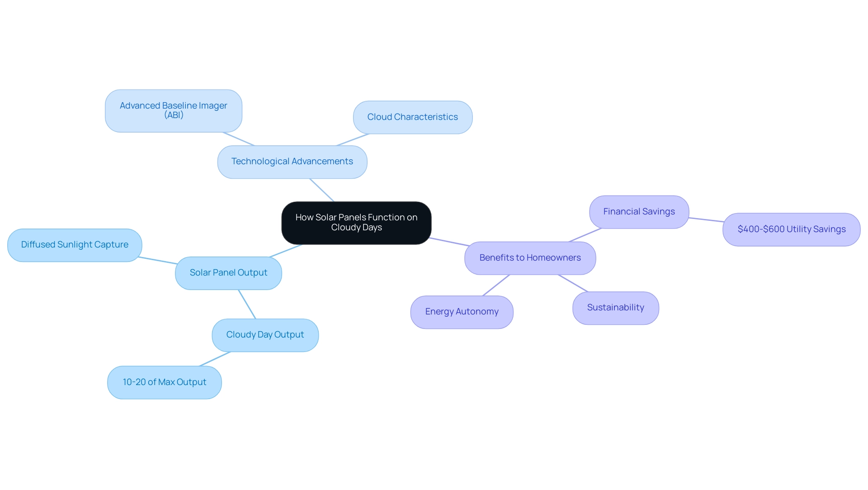The width and height of the screenshot is (868, 490).
Task: Toggle visibility of 'Sustainability' node
Action: 615,307
